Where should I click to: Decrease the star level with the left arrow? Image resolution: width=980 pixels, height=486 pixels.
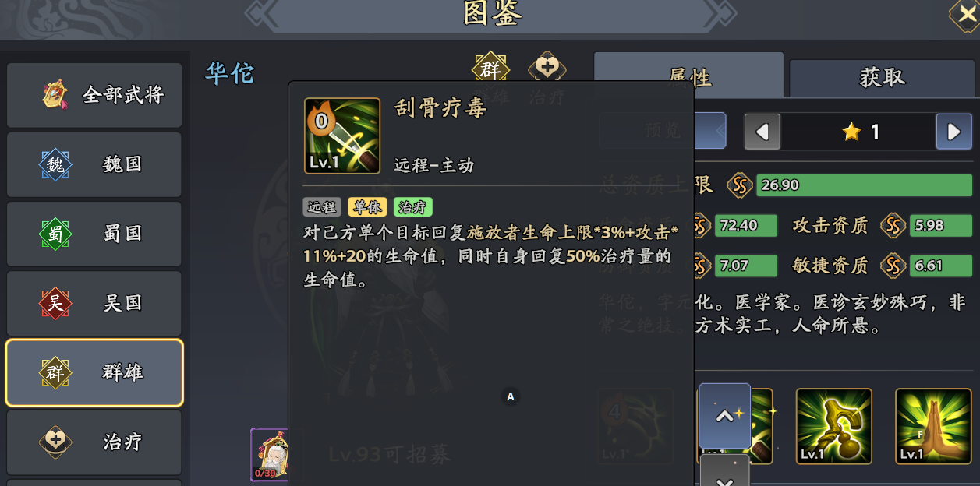pos(762,132)
